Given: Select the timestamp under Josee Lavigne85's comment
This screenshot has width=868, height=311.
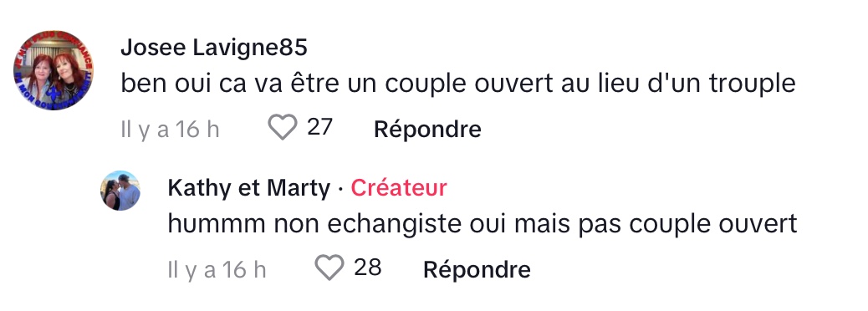Looking at the screenshot, I should tap(170, 129).
